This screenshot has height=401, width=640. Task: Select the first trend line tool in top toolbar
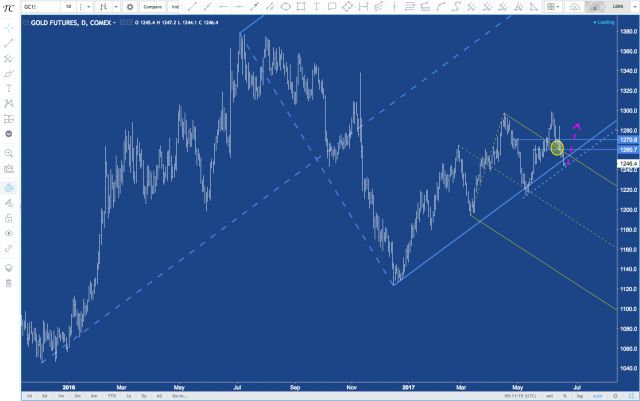point(192,7)
